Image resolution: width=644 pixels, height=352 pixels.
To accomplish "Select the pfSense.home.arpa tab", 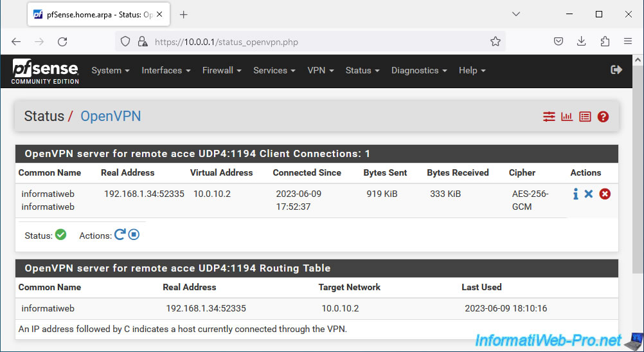I will point(98,14).
